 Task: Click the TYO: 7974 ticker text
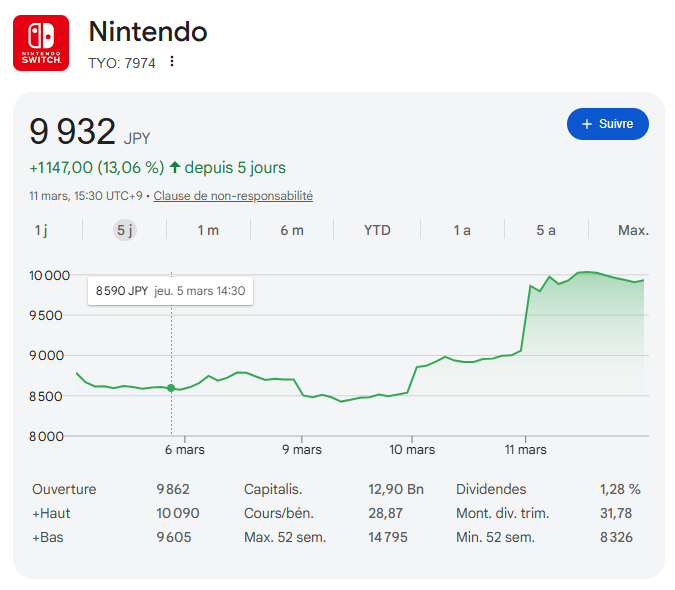(x=122, y=63)
